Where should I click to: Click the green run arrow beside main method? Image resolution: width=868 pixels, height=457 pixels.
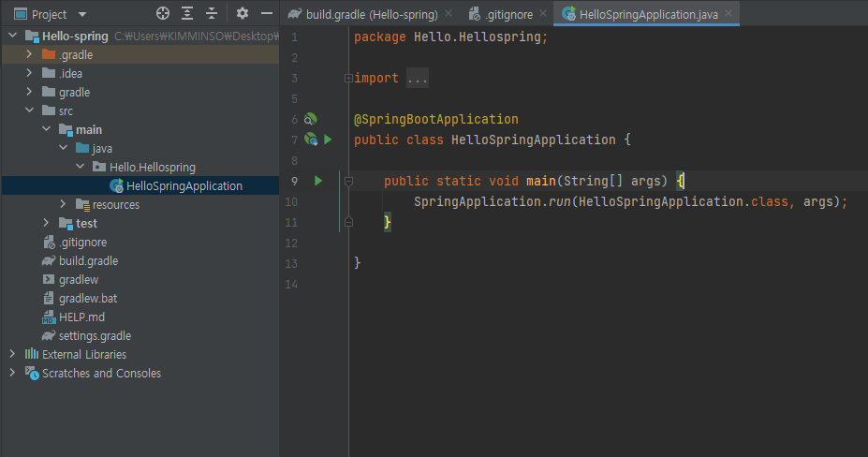tap(318, 181)
